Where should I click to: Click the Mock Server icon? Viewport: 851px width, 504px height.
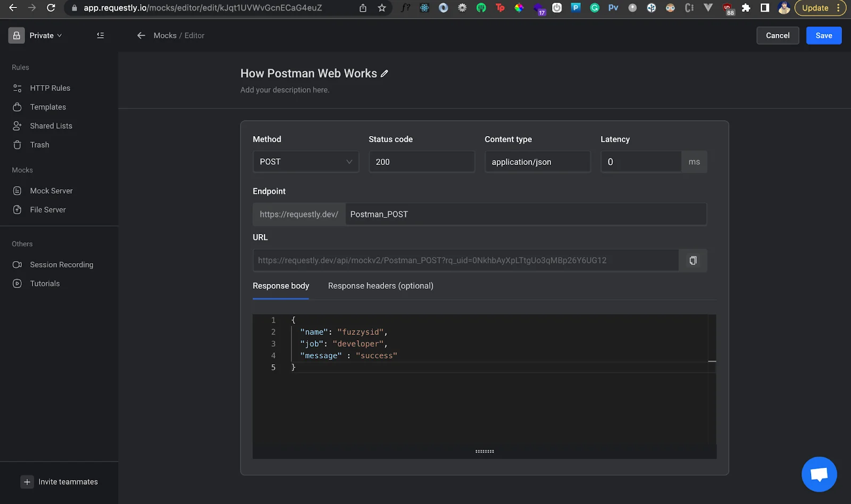[x=17, y=191]
